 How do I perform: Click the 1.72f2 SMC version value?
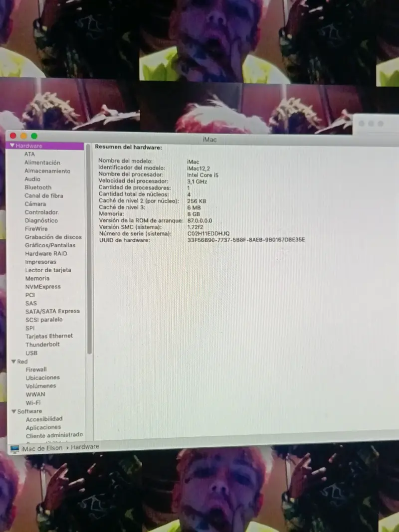point(195,227)
